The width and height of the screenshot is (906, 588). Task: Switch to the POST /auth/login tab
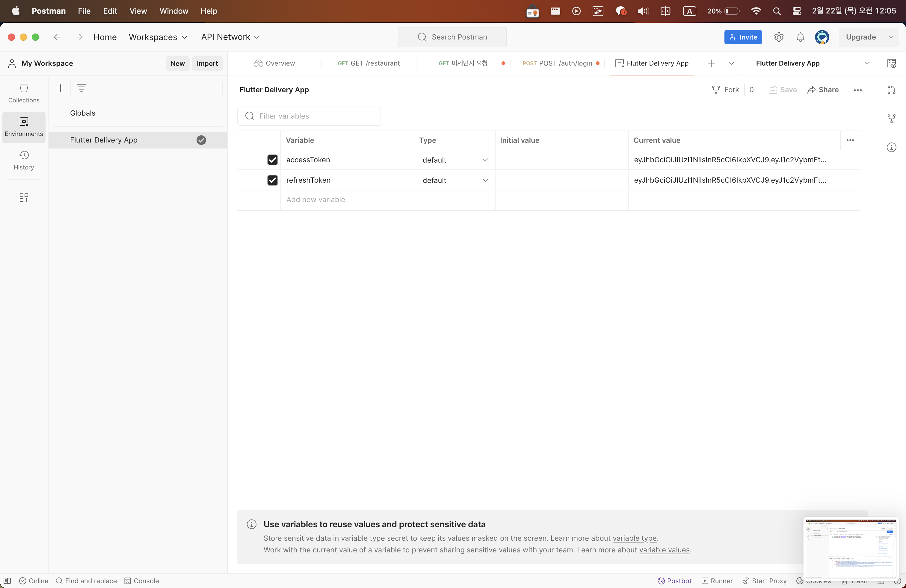click(x=557, y=63)
